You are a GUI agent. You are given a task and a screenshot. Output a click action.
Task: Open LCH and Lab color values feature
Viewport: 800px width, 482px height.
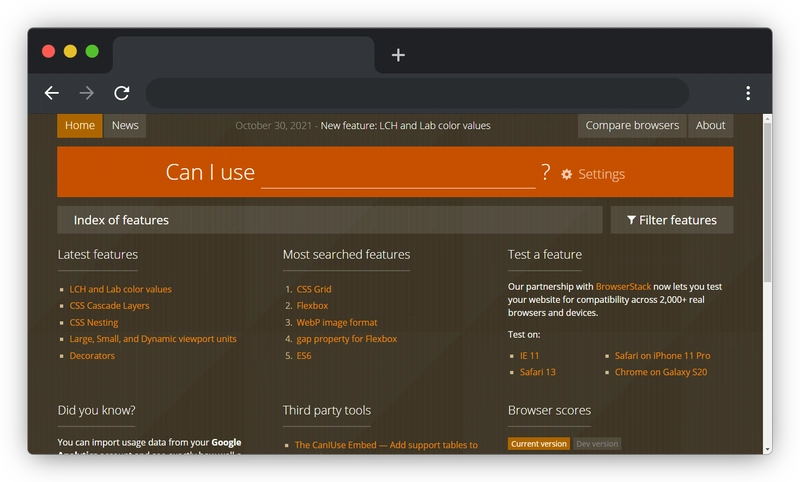[120, 289]
